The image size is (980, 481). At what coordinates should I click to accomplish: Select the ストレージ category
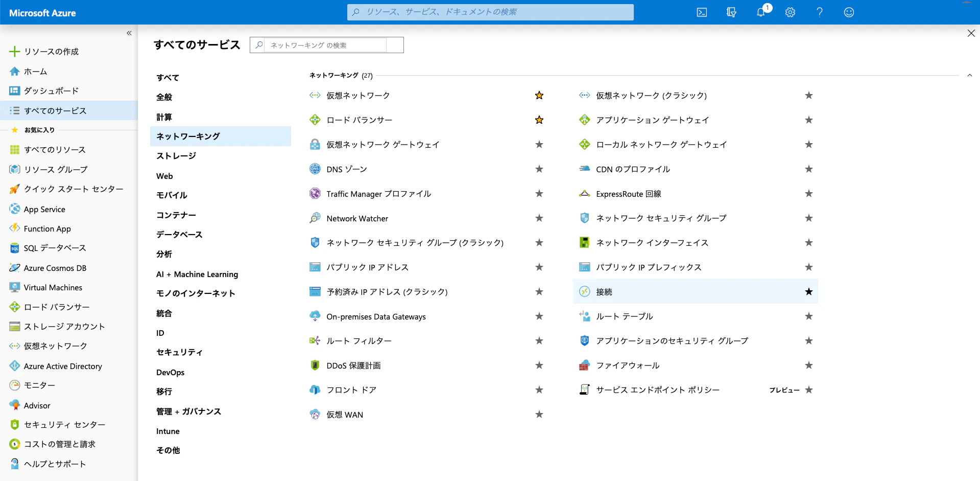tap(221, 156)
